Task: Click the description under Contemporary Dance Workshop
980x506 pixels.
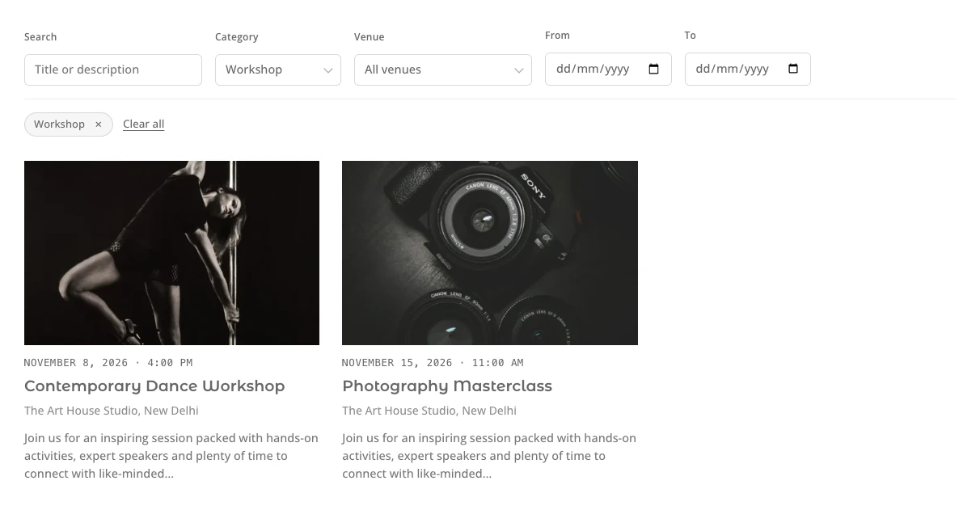Action: [171, 456]
